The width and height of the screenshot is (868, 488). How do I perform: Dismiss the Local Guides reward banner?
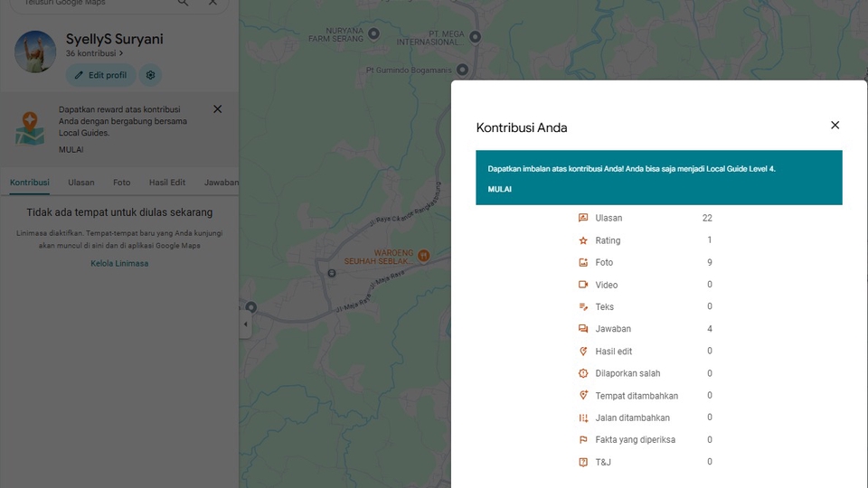218,109
